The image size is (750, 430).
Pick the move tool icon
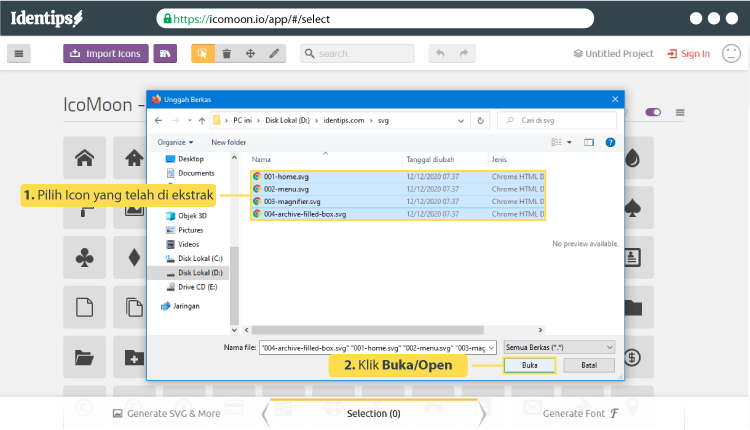coord(250,54)
